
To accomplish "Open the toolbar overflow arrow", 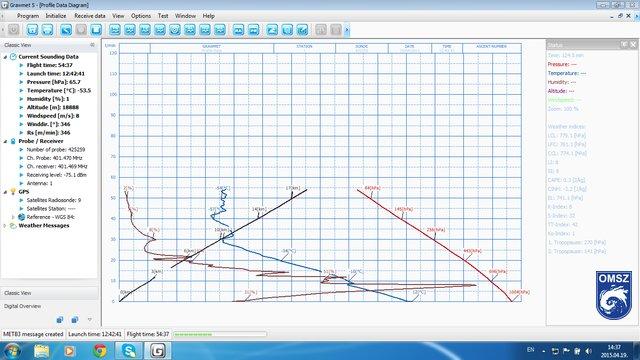I will [x=347, y=30].
